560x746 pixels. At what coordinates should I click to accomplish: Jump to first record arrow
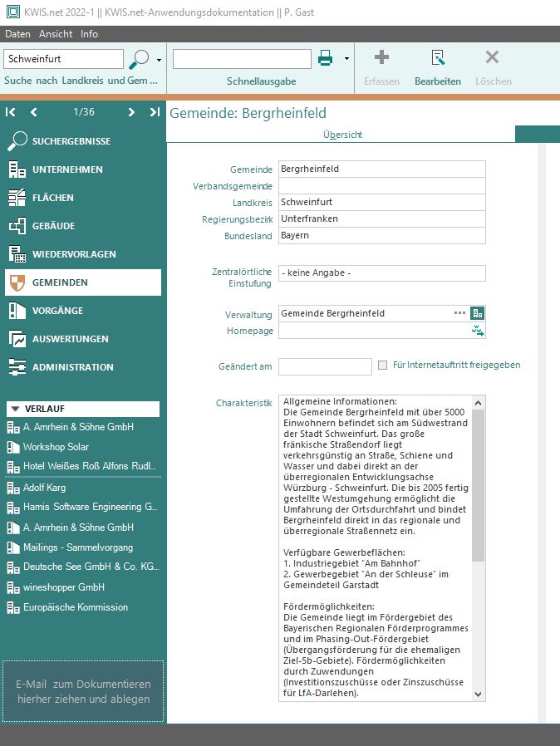pyautogui.click(x=11, y=112)
